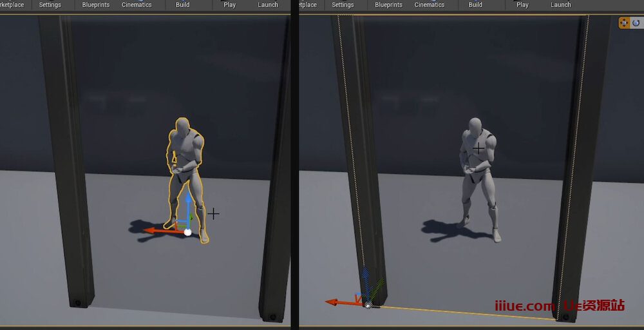
Task: Click Build in the right editor toolbar
Action: click(475, 5)
